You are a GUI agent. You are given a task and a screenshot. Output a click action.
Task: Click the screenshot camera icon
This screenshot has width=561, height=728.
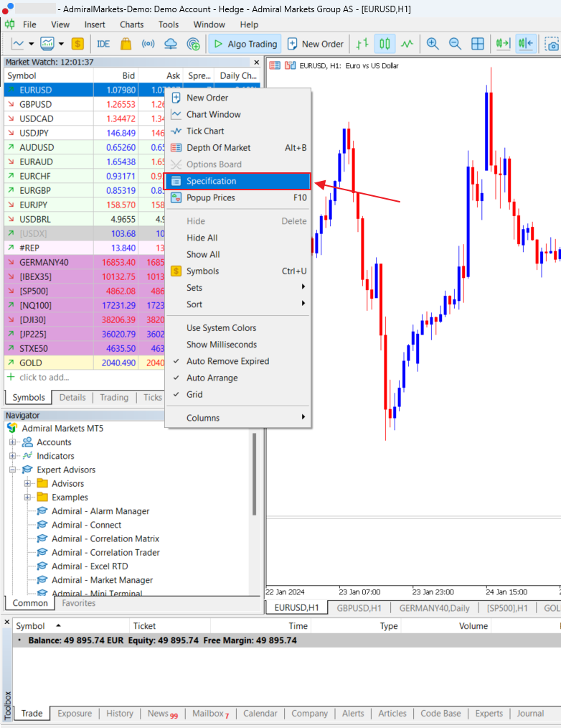[x=552, y=44]
